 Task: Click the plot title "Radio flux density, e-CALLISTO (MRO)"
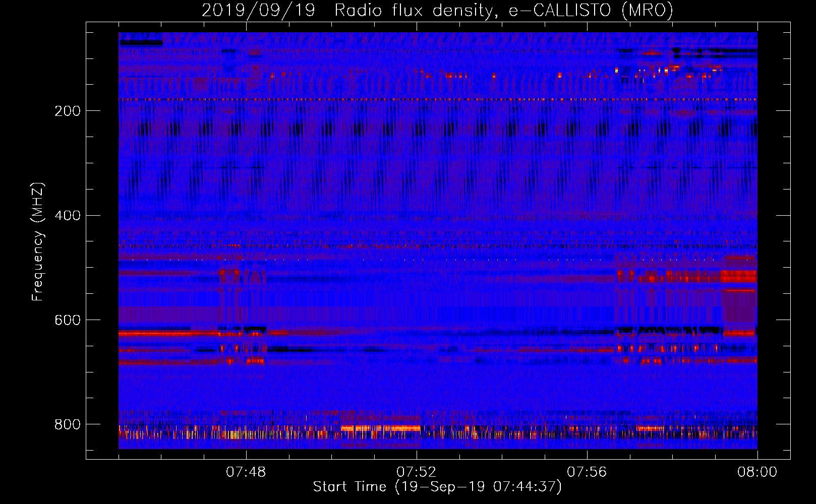click(504, 10)
